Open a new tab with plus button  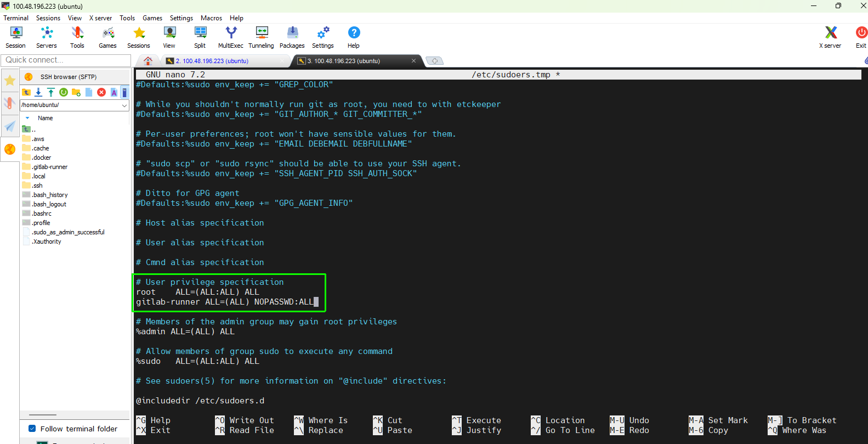pos(435,61)
